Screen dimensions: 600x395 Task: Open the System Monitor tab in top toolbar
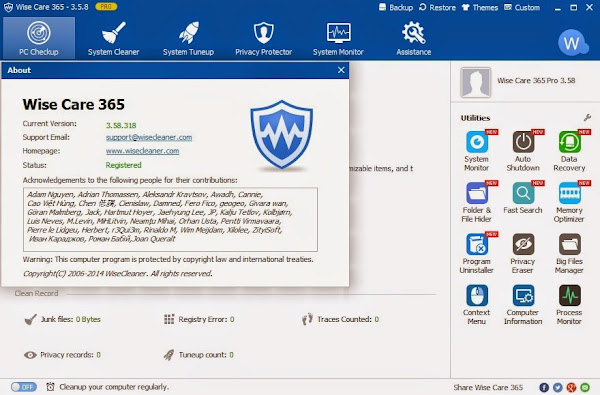(x=338, y=38)
